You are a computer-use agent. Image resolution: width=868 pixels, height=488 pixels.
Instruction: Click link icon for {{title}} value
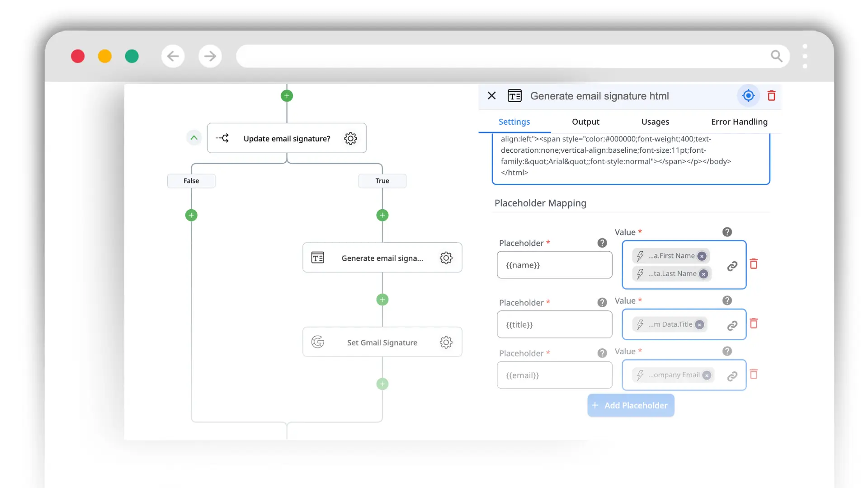tap(732, 325)
